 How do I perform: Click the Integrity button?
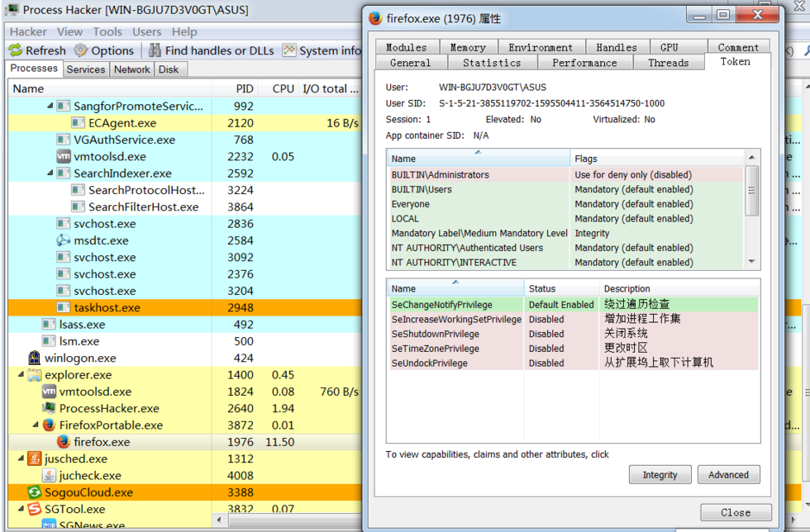660,474
